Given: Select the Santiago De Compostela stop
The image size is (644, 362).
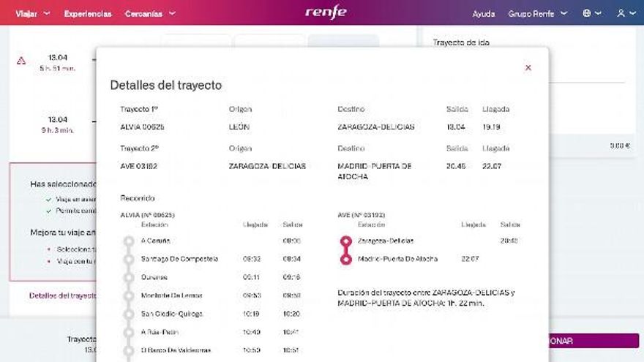Looking at the screenshot, I should 129,259.
